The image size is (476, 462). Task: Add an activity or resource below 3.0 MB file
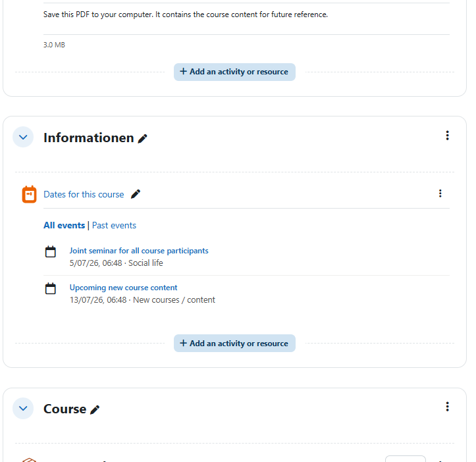[234, 72]
